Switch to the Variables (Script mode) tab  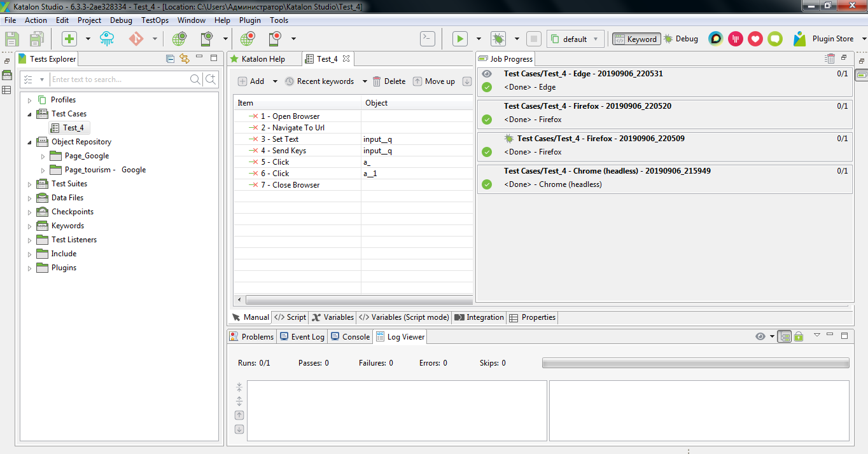click(404, 317)
